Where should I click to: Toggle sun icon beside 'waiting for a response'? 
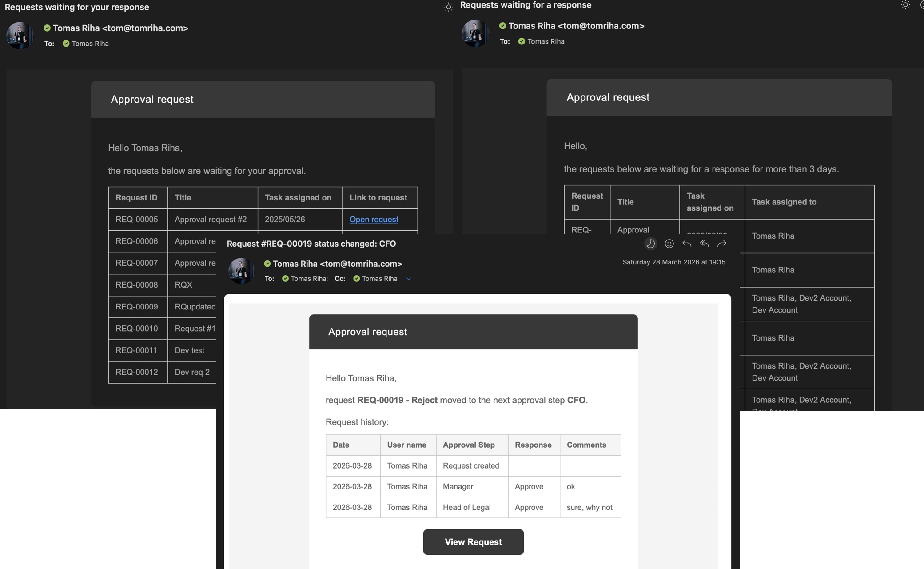tap(905, 5)
